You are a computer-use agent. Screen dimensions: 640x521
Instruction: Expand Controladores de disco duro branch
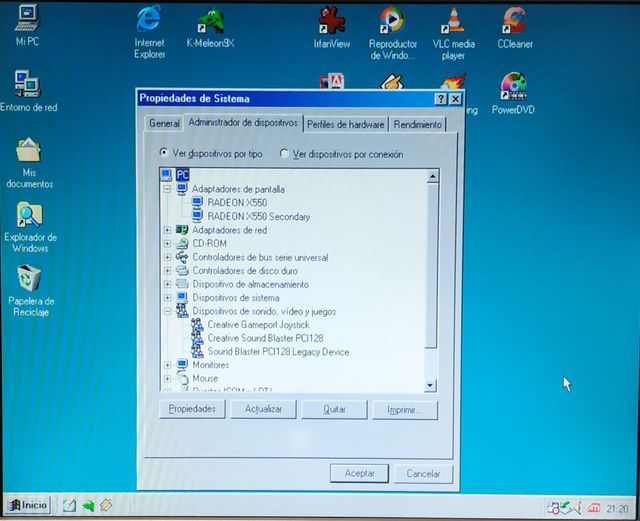point(167,271)
